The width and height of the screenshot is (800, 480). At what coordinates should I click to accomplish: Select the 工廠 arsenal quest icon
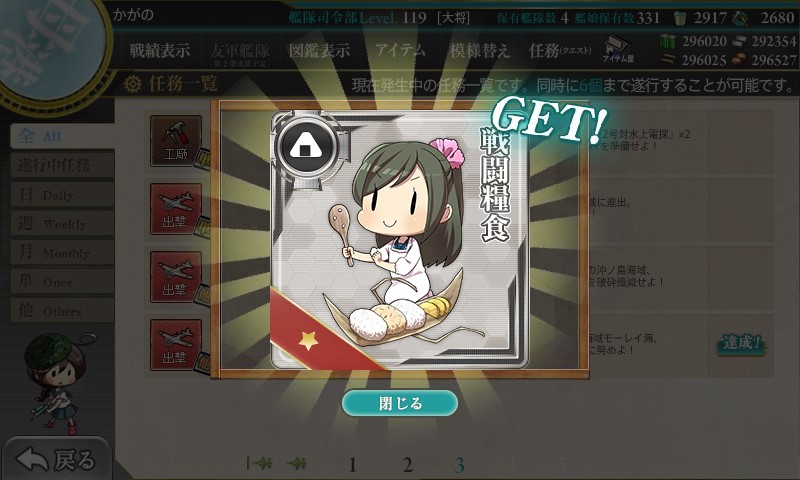coord(176,141)
